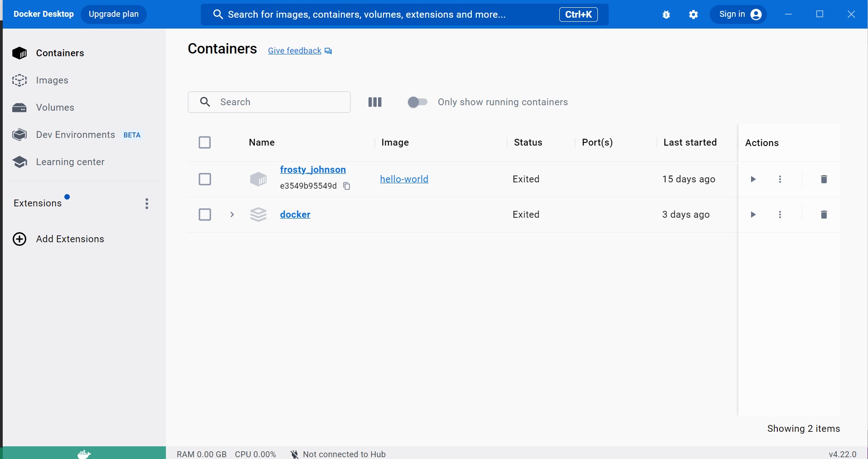Image resolution: width=868 pixels, height=459 pixels.
Task: Sort by Image column header
Action: 395,142
